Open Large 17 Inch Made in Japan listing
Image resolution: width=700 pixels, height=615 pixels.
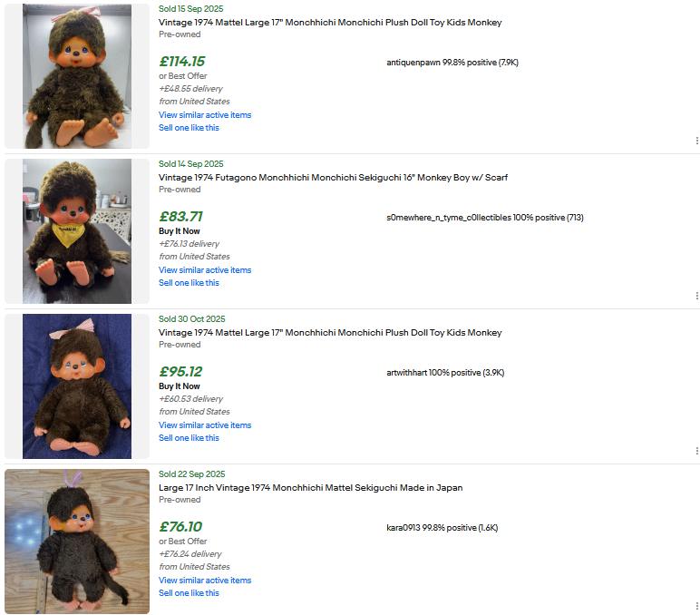pos(310,488)
